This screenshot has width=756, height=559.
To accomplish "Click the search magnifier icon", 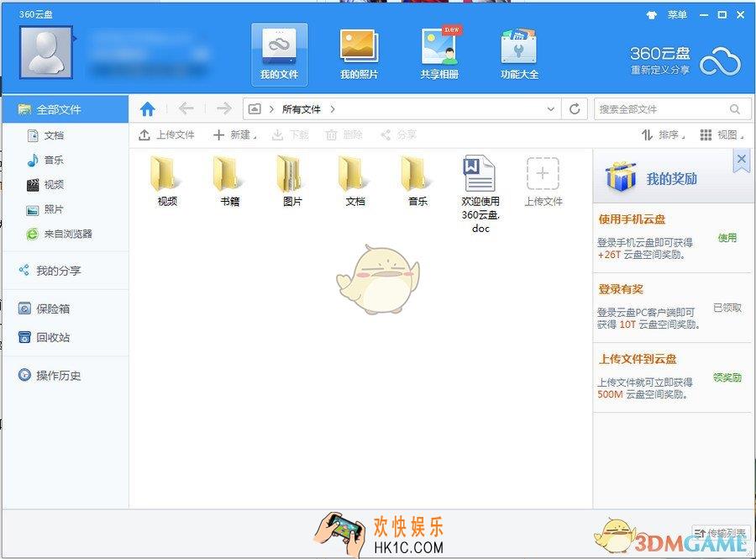I will coord(735,109).
